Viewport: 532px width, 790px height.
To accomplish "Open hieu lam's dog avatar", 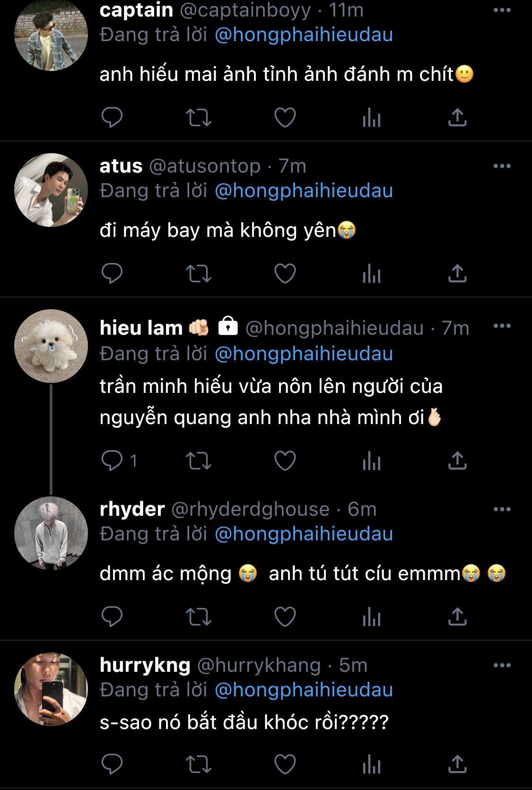I will [51, 346].
